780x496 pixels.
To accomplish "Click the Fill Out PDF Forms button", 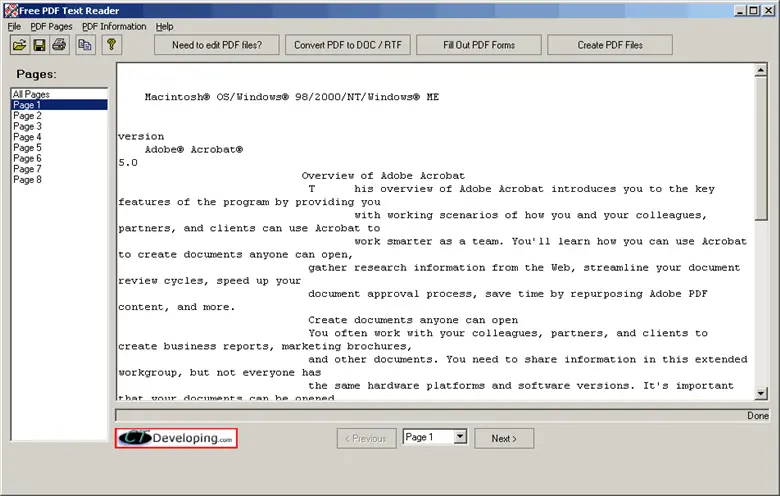I will [x=479, y=45].
